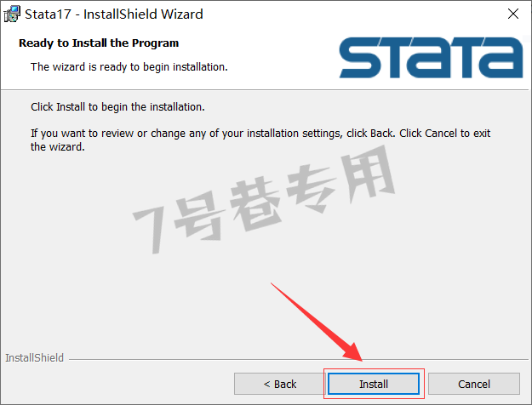The image size is (532, 405).
Task: Click the letter S in the Stata logo
Action: point(360,58)
